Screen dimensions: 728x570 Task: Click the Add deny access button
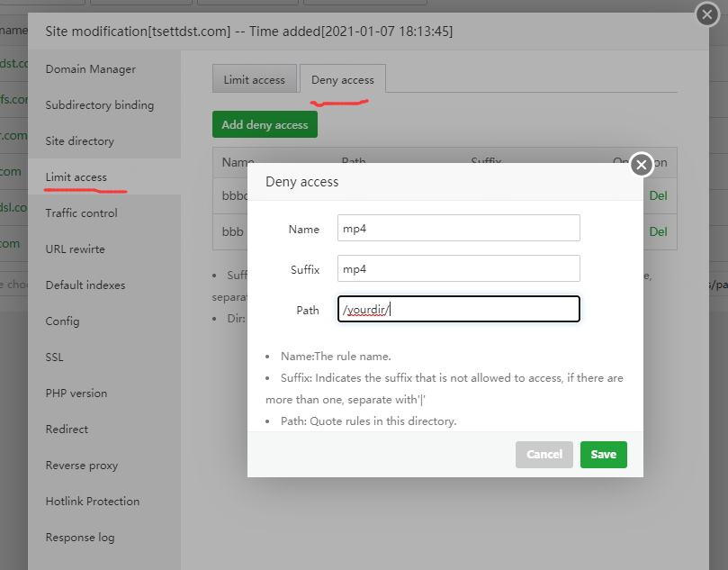(265, 124)
